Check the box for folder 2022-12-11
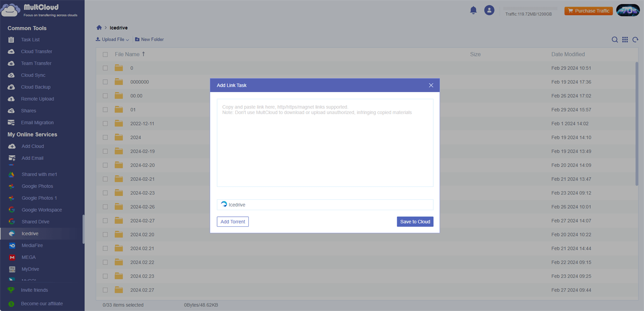 [x=105, y=123]
